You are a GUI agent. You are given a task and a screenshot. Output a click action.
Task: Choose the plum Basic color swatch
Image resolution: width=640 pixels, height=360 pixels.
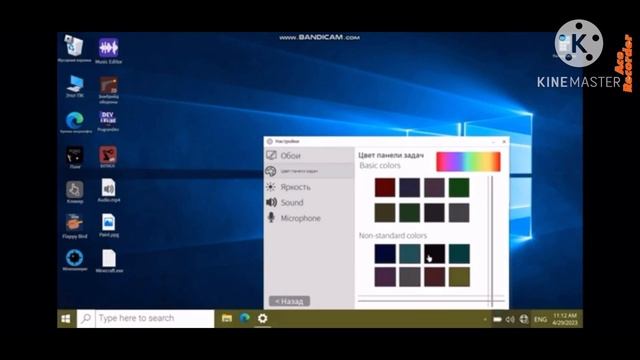point(434,187)
